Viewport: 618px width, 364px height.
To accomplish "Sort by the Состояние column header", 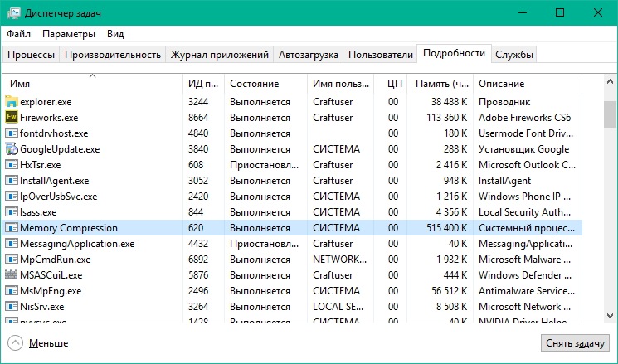I will tap(265, 84).
